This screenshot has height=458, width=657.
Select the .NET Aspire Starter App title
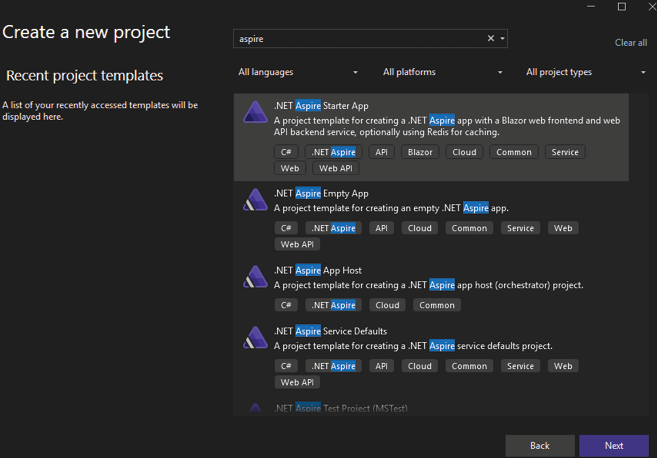pos(321,106)
